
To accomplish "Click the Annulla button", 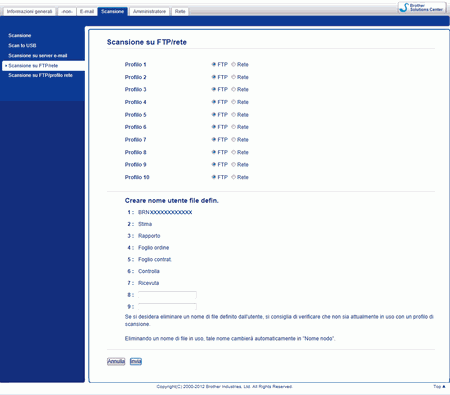I will tap(116, 361).
